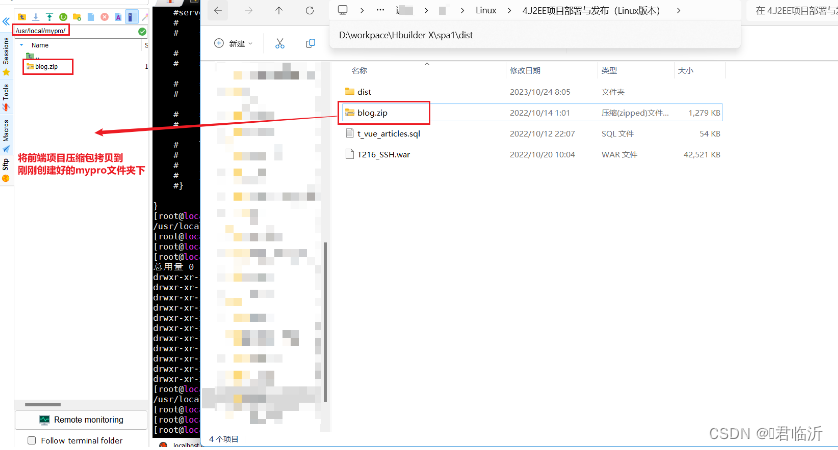Sort files by 名称 column
This screenshot has width=838, height=450.
359,71
